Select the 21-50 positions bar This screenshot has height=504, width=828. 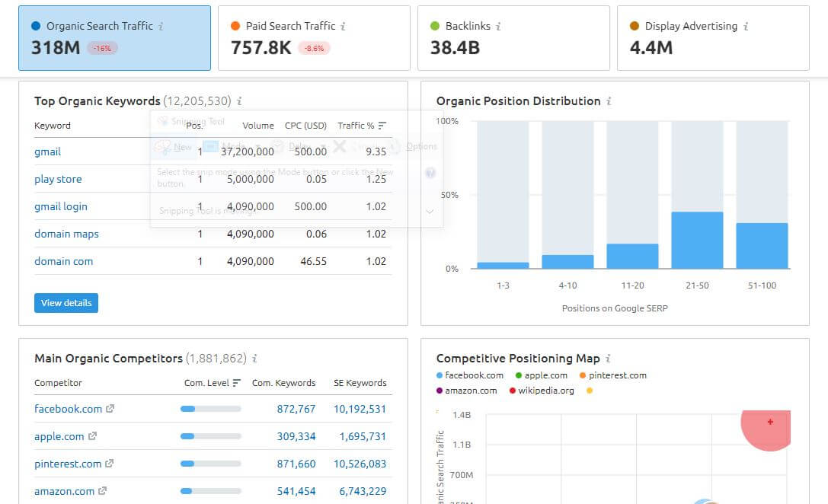[697, 240]
